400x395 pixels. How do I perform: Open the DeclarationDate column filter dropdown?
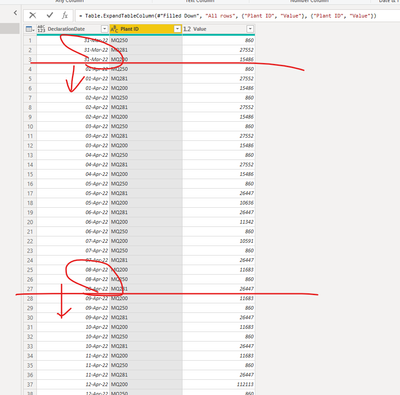(104, 29)
